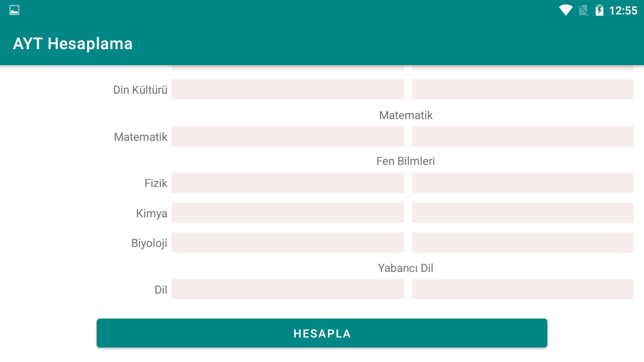644x362 pixels.
Task: Tap the left Kimya input box
Action: point(288,213)
